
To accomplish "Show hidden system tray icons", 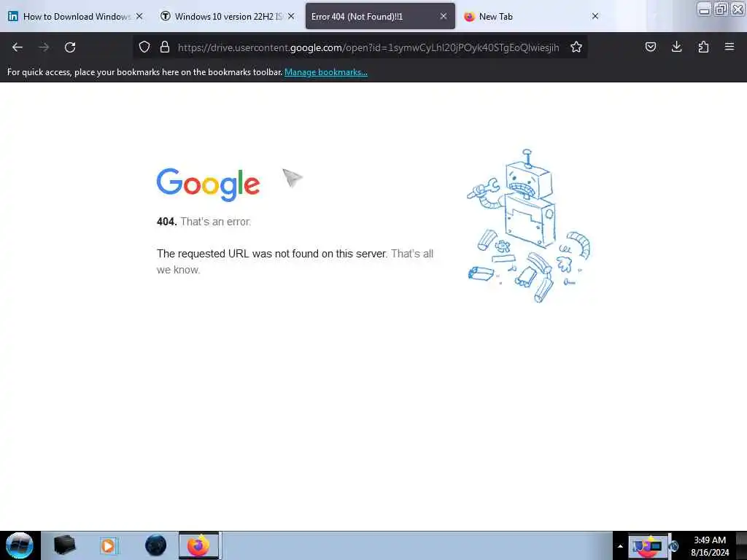I will tap(620, 546).
